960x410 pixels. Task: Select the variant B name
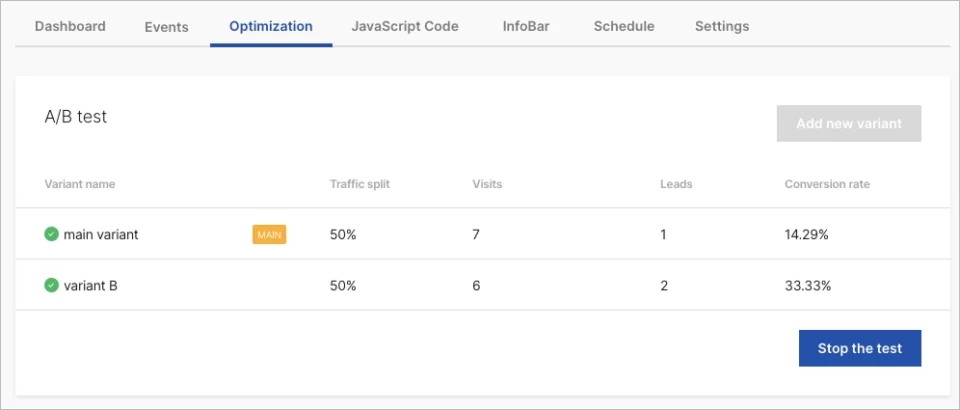pyautogui.click(x=90, y=285)
